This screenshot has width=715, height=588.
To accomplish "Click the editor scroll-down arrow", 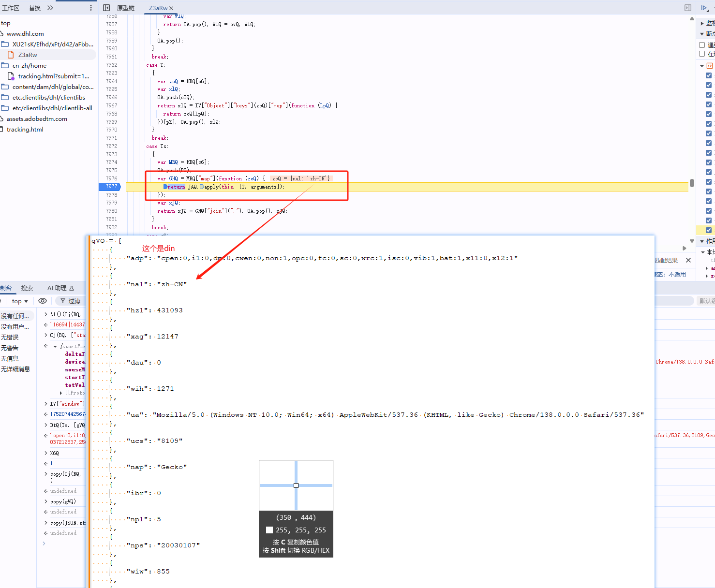I will click(692, 241).
